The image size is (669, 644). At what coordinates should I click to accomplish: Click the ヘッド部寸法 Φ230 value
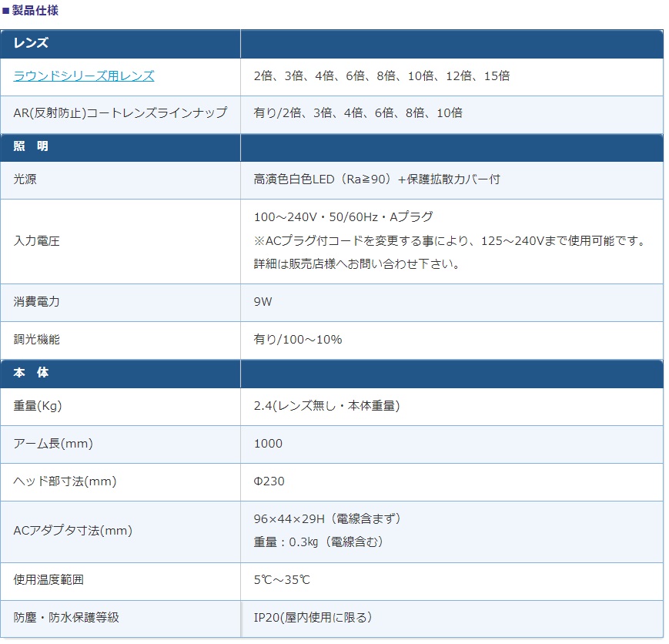pos(269,481)
